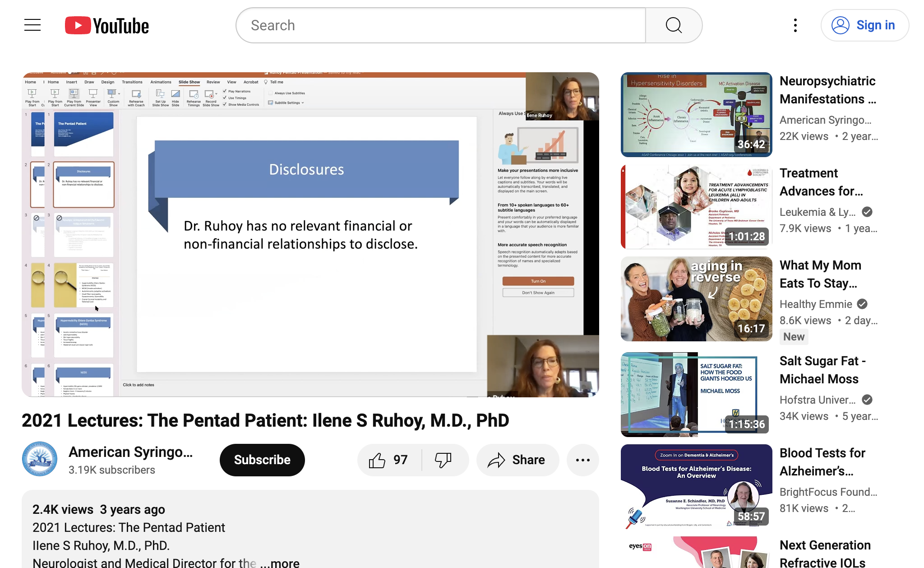Open Blood Tests for Alzheimer's thumbnail
924x568 pixels.
696,487
